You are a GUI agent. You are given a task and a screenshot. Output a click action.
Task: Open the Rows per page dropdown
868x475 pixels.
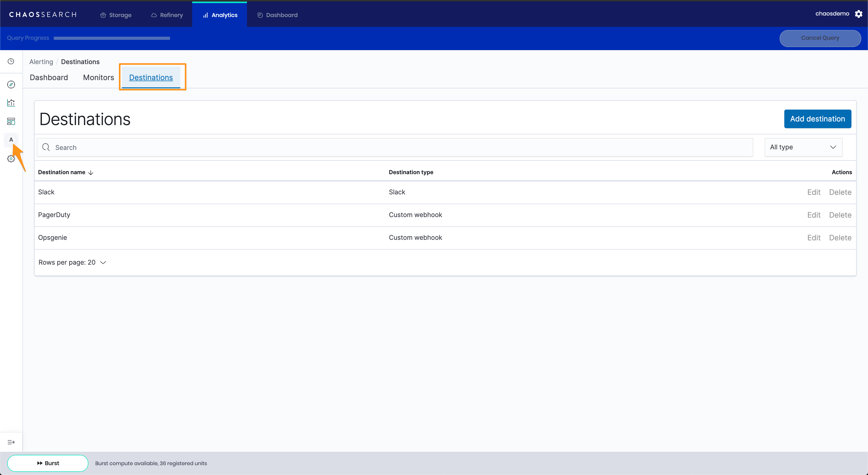[72, 262]
